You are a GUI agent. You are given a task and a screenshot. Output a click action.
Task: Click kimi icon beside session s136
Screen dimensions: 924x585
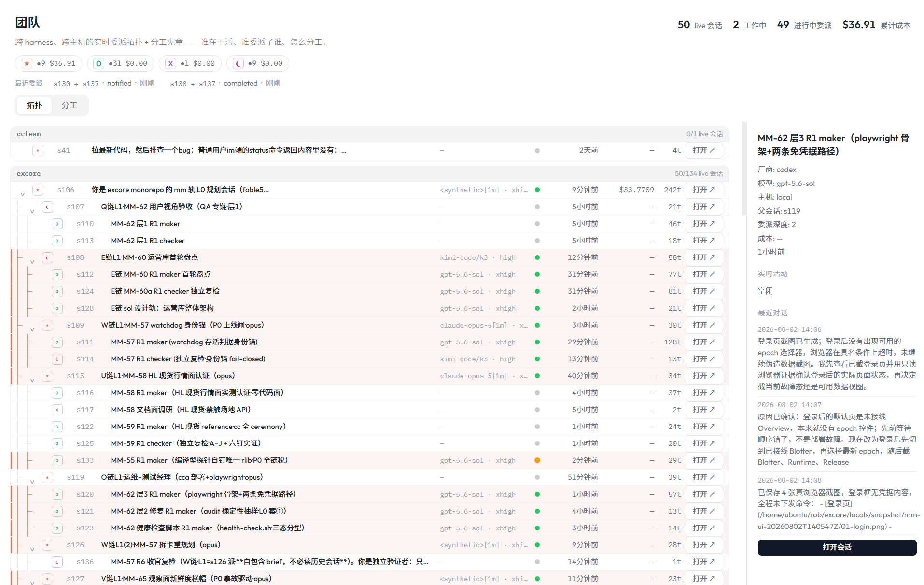tap(57, 562)
